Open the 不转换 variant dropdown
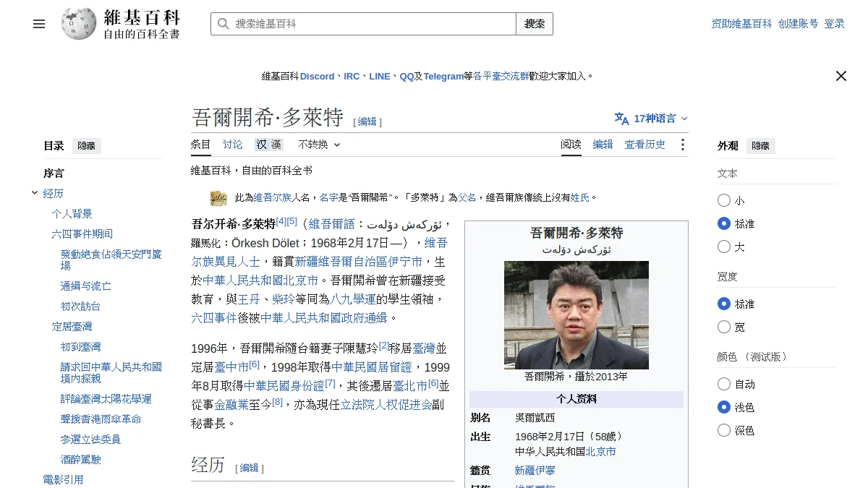The image size is (868, 488). click(319, 145)
